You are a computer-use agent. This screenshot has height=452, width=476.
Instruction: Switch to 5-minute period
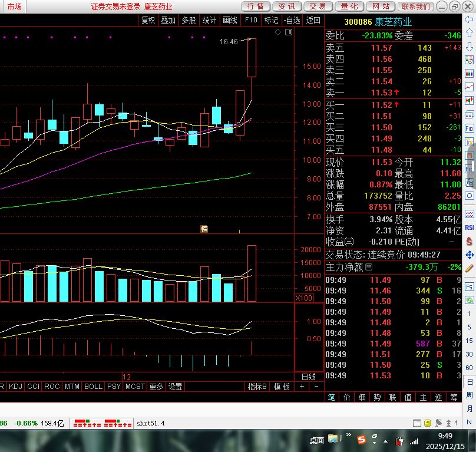coord(469,327)
